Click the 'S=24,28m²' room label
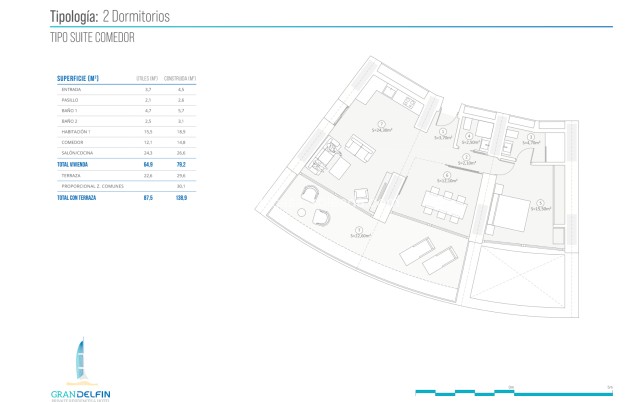 pos(382,130)
